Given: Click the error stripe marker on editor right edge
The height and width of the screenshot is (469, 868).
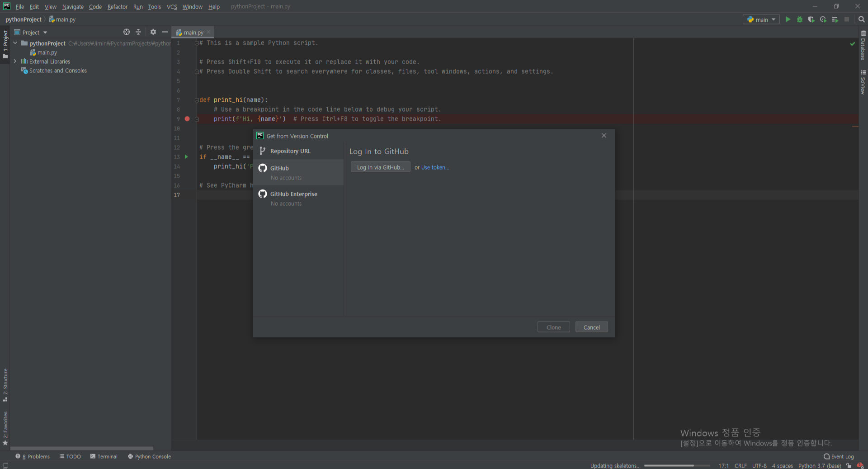Looking at the screenshot, I should pos(855,127).
